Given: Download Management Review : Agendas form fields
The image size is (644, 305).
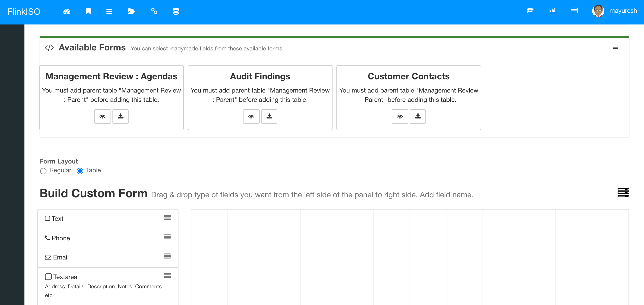Looking at the screenshot, I should 121,116.
